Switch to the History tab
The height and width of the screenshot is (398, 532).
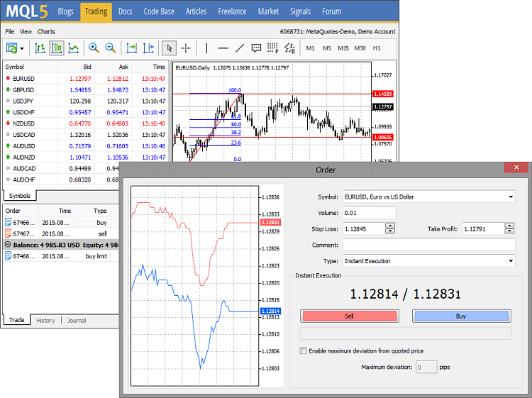click(45, 321)
